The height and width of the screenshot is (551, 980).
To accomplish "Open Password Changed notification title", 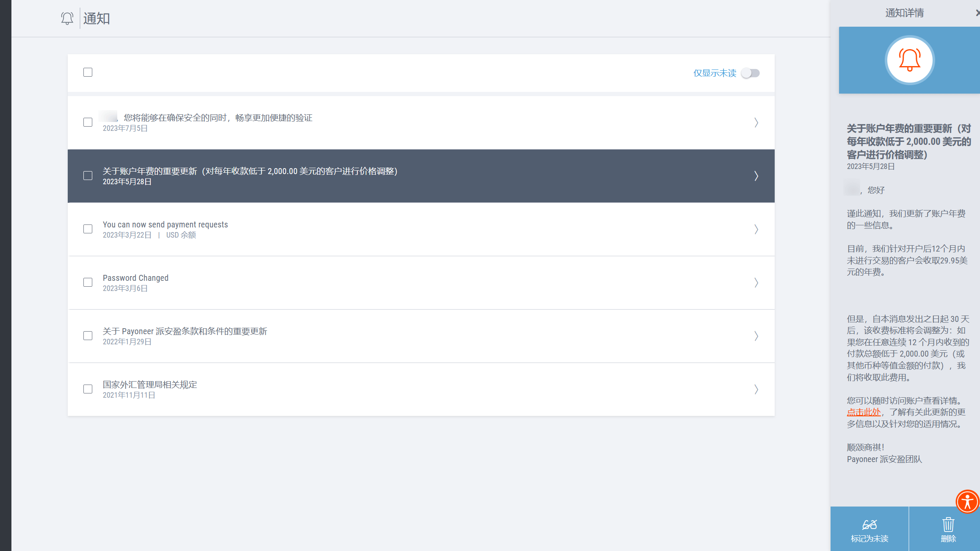I will pyautogui.click(x=135, y=278).
